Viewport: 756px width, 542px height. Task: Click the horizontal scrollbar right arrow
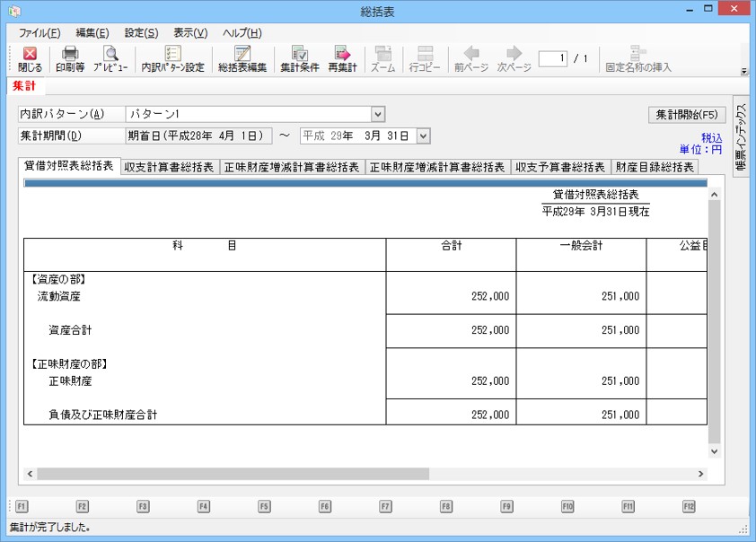701,473
